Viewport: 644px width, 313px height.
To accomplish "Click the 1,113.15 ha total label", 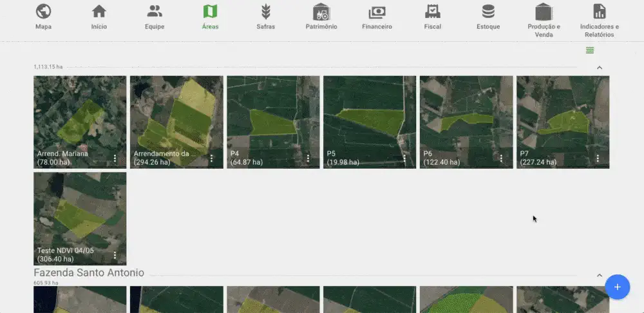I will [x=48, y=67].
